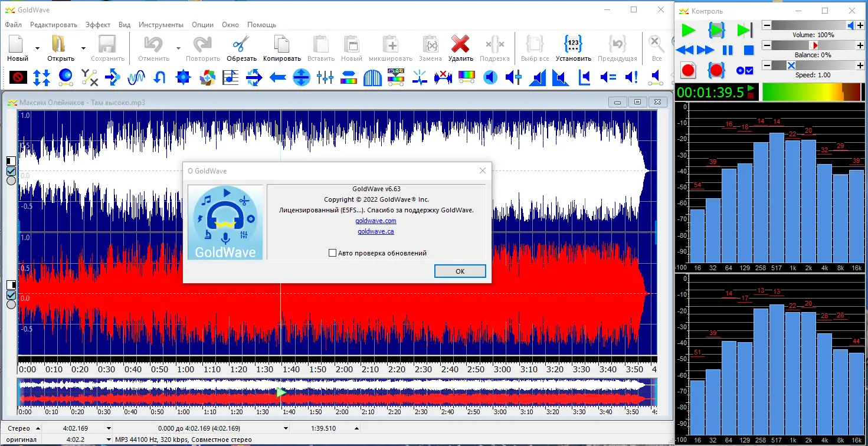Open the 1:39.510 position dropdown arrow
Image resolution: width=868 pixels, height=446 pixels.
click(x=356, y=428)
